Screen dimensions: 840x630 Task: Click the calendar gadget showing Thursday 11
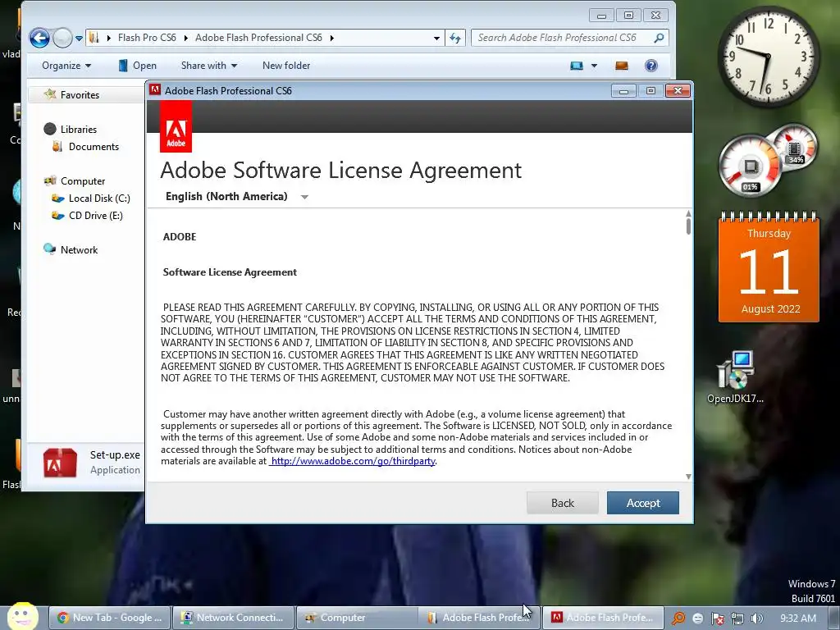coord(769,268)
